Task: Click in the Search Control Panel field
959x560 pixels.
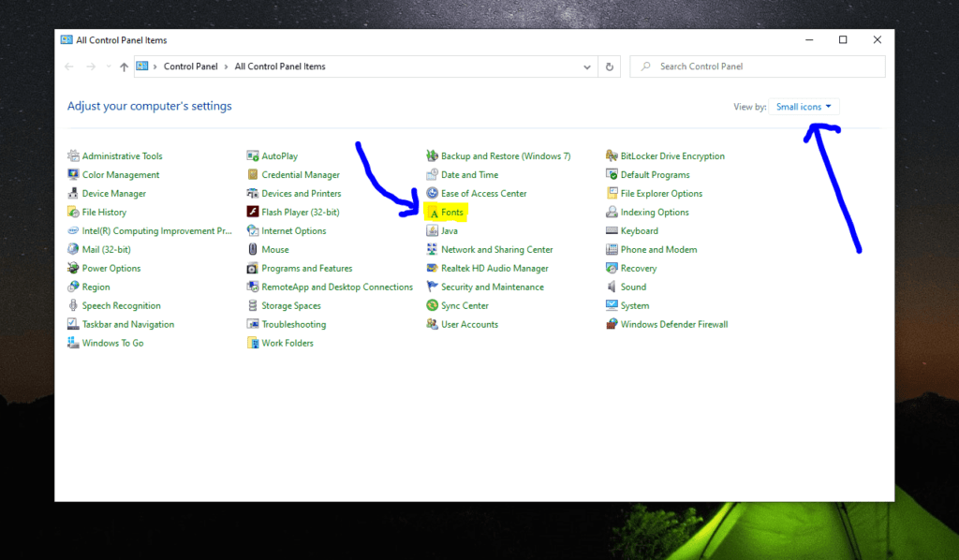Action: (x=757, y=66)
